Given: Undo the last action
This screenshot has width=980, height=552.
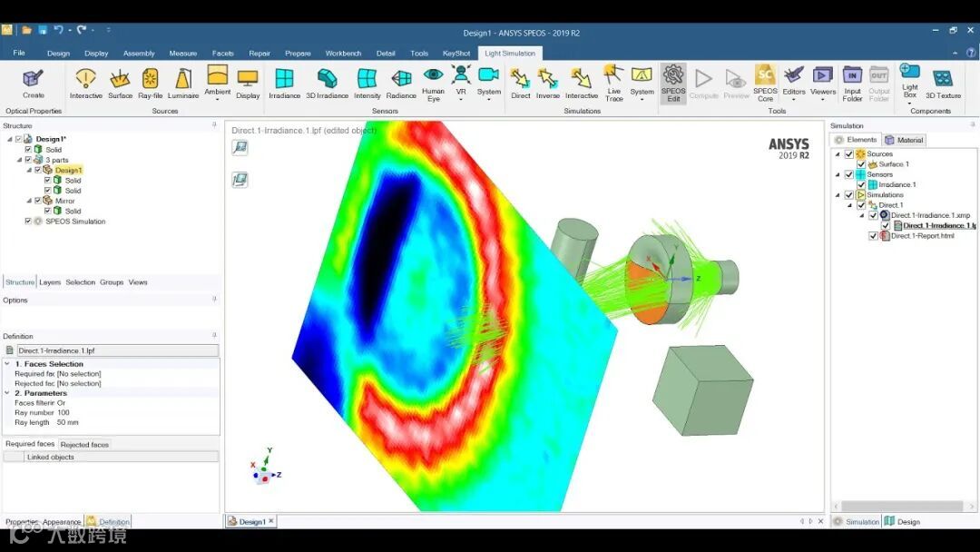Looking at the screenshot, I should 58,29.
